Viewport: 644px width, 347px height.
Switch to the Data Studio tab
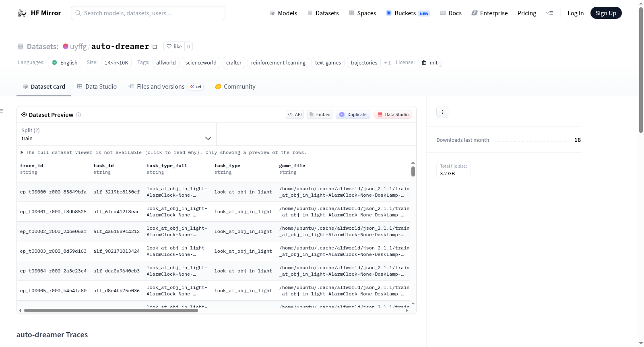(x=97, y=87)
